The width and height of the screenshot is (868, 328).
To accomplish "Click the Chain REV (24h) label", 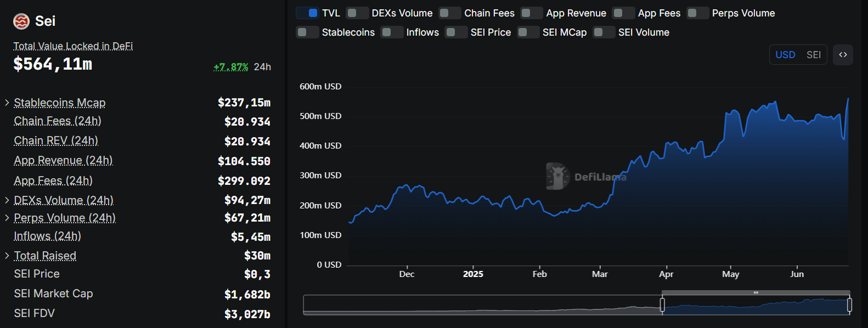I will [x=56, y=140].
